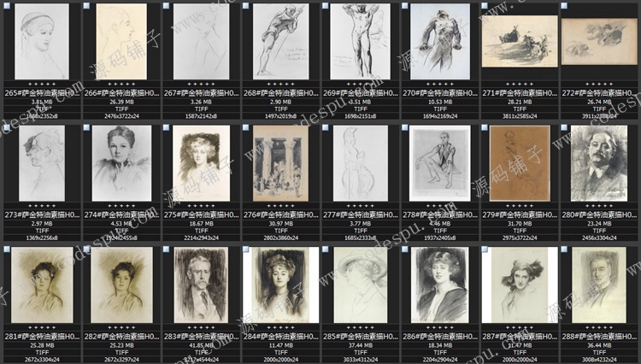The height and width of the screenshot is (364, 641).
Task: Check the selection box of item 280
Action: click(x=564, y=127)
